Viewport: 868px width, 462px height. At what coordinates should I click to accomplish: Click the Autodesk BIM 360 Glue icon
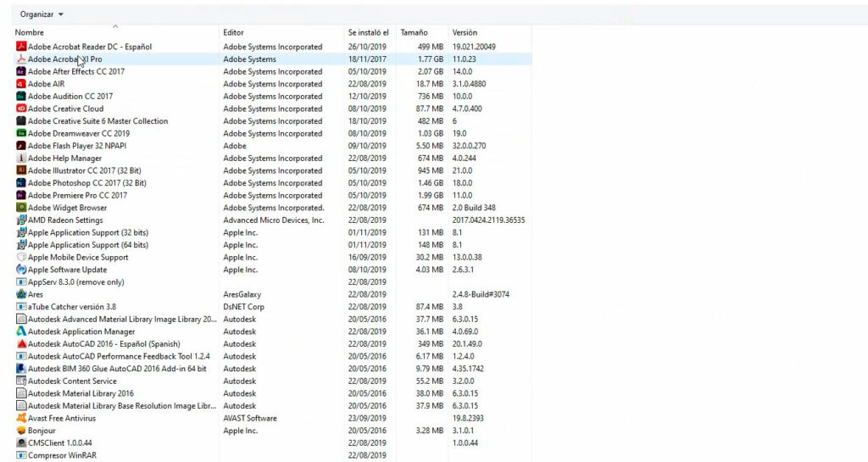(x=21, y=369)
